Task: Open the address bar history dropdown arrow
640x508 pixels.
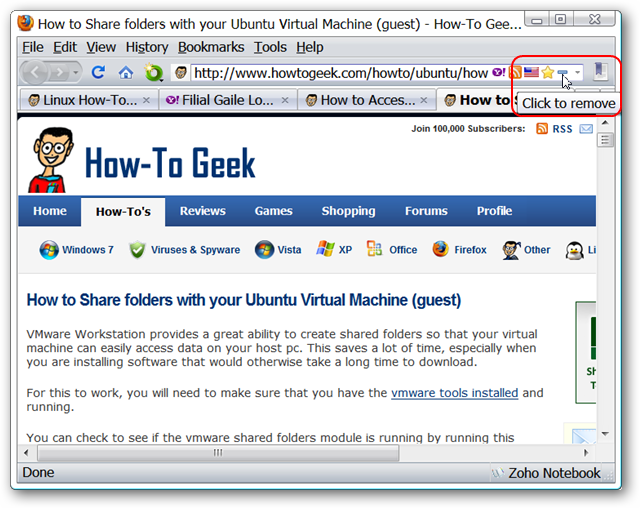Action: click(577, 73)
